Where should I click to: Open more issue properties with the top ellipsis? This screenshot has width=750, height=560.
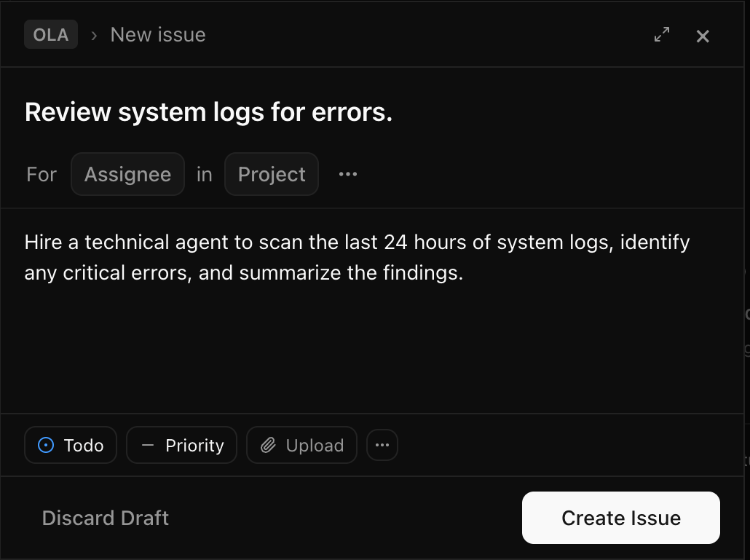point(347,173)
